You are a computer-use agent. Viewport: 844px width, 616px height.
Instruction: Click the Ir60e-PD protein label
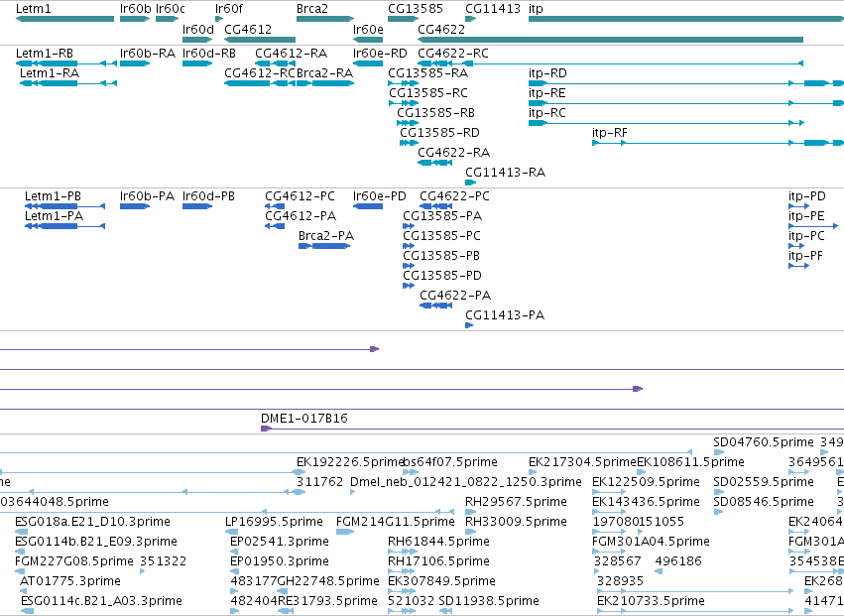click(x=380, y=196)
